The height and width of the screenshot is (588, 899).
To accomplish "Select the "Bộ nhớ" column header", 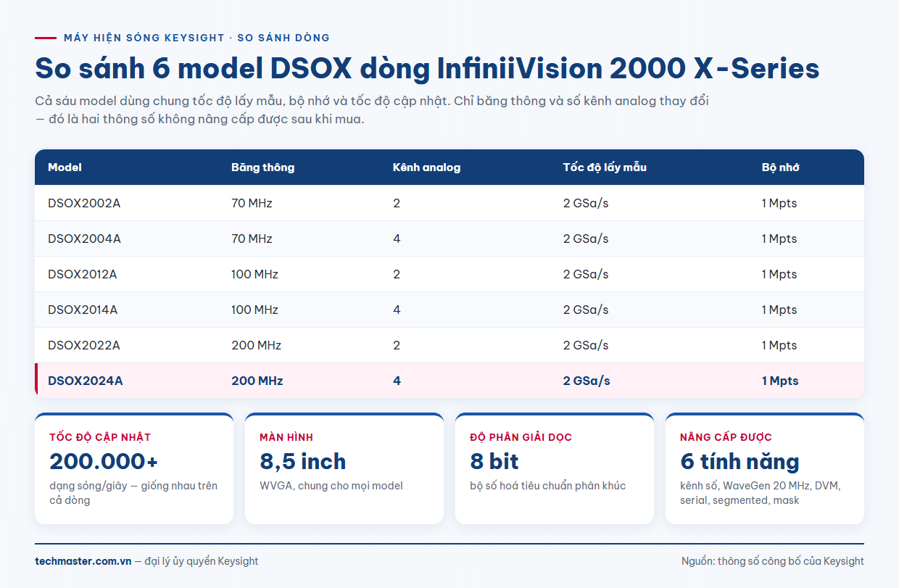I will (x=781, y=167).
